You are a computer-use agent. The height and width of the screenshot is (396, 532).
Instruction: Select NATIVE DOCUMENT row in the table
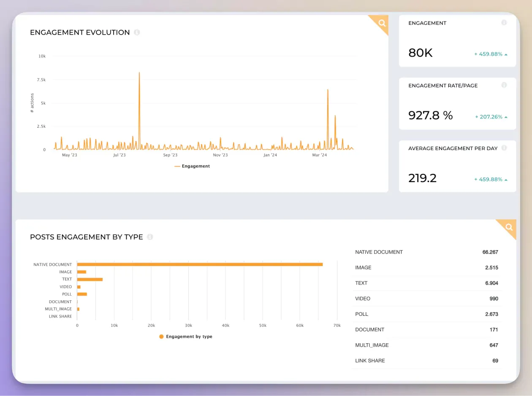pyautogui.click(x=426, y=252)
